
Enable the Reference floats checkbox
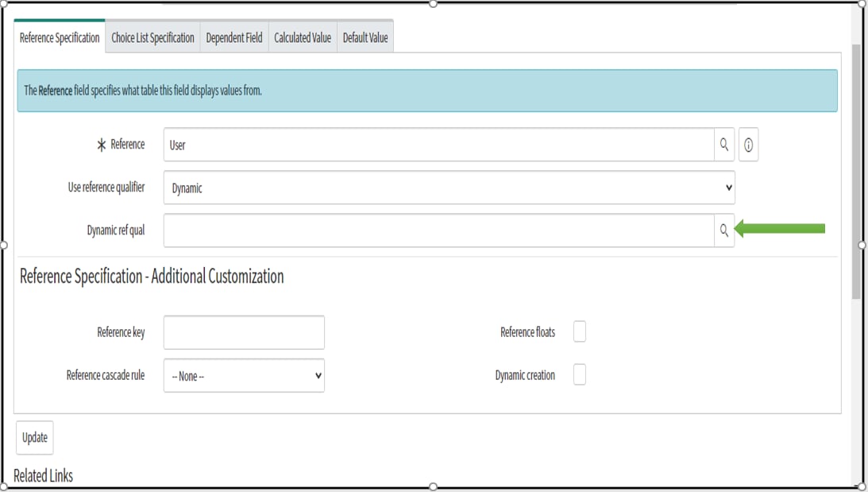pos(580,331)
